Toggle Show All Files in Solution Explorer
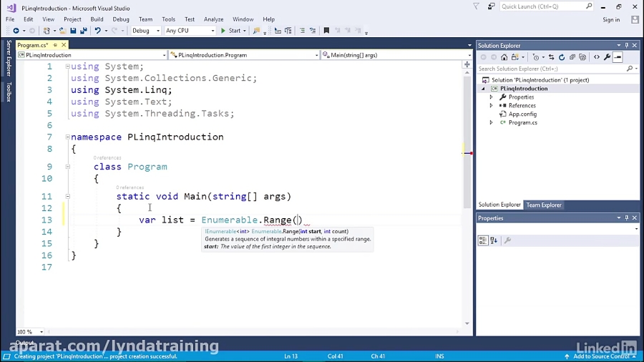 coord(582,57)
